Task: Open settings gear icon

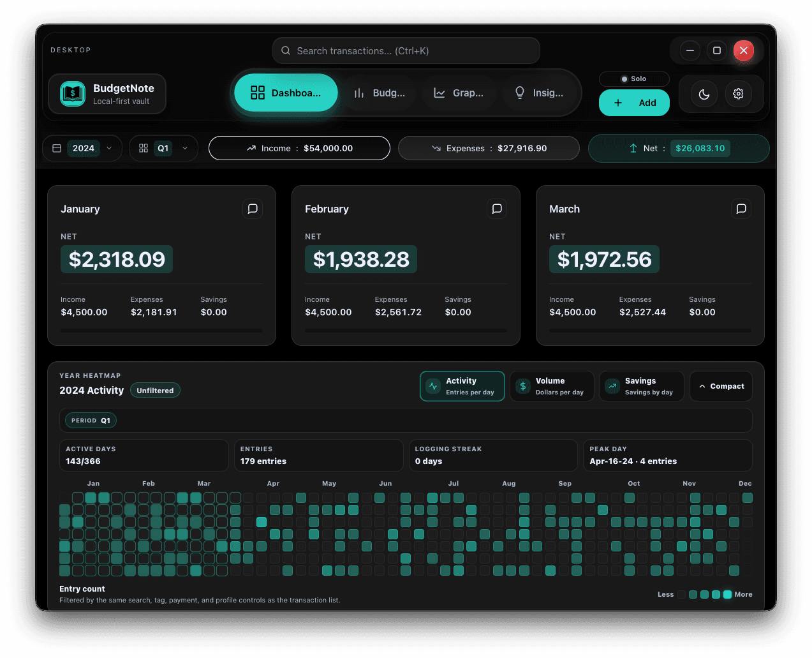Action: 738,94
